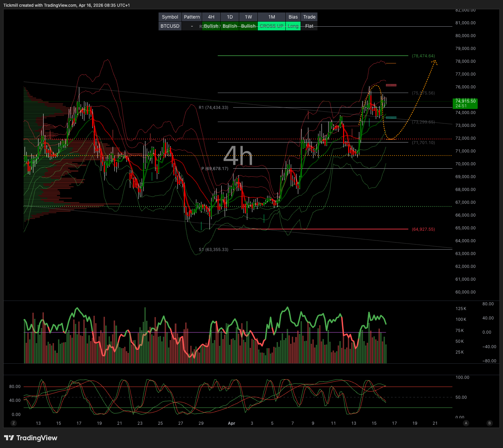Click the B icon in bottom right corner
The width and height of the screenshot is (503, 448).
(490, 423)
